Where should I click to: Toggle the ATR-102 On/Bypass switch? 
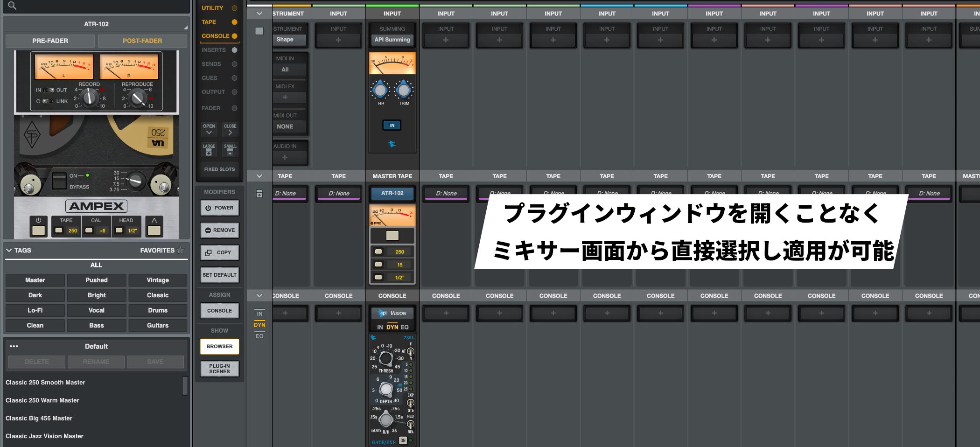(59, 181)
